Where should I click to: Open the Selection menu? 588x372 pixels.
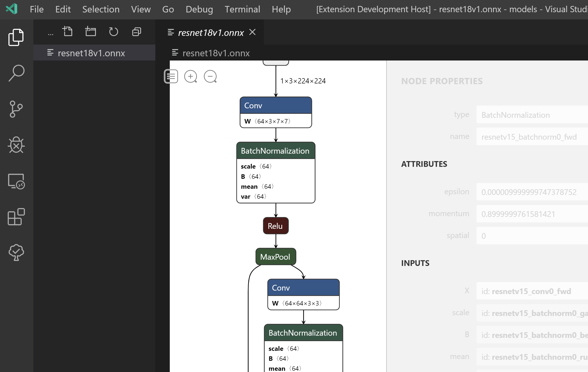[x=101, y=9]
